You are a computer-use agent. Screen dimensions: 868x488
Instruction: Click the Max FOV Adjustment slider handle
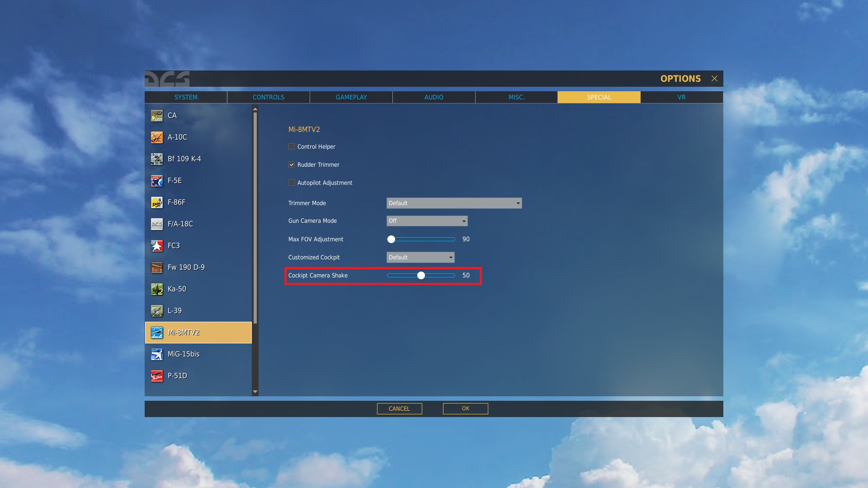point(391,239)
